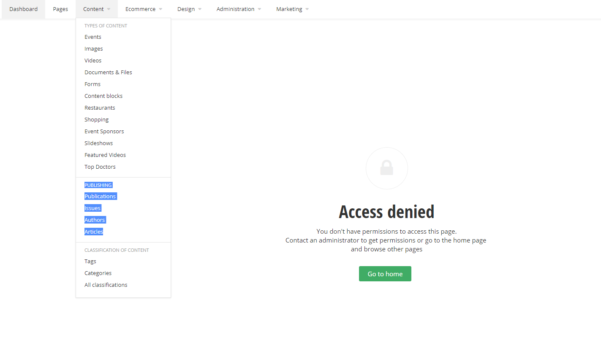
Task: Open Tags classification
Action: 90,262
